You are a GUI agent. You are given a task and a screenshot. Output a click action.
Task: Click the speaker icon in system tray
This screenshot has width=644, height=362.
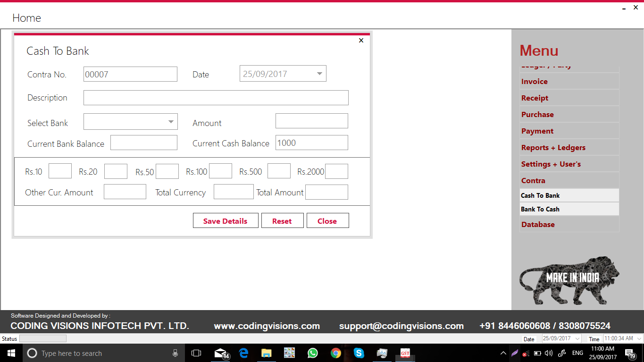[x=549, y=353]
